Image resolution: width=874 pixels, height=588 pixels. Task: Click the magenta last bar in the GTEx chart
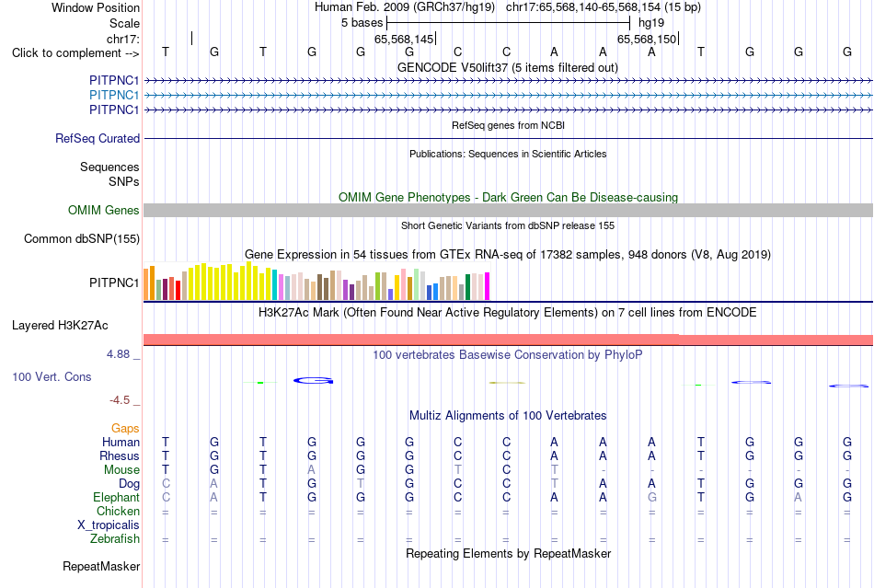(x=488, y=286)
